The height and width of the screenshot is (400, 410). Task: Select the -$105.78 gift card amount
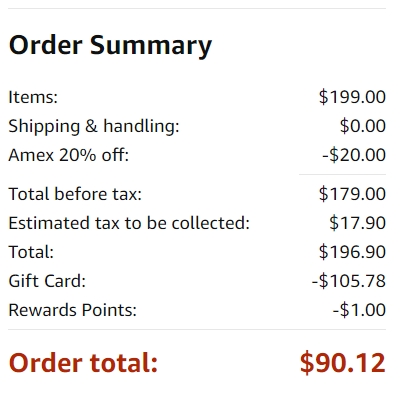pos(349,281)
